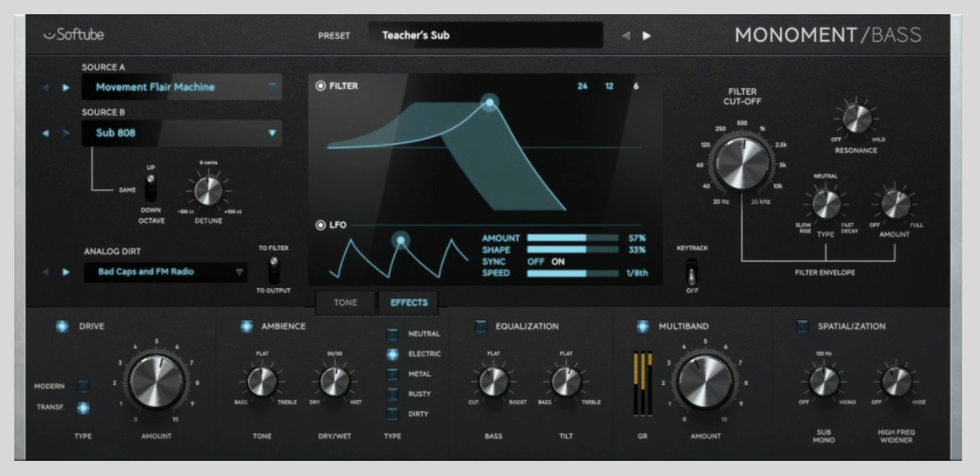Click the Ambience Dry/Wet knob
Screen dimensions: 980x476
(335, 381)
